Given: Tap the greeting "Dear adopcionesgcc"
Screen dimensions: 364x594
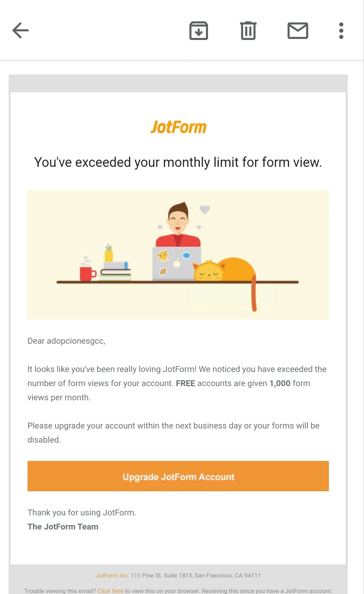Looking at the screenshot, I should 66,341.
